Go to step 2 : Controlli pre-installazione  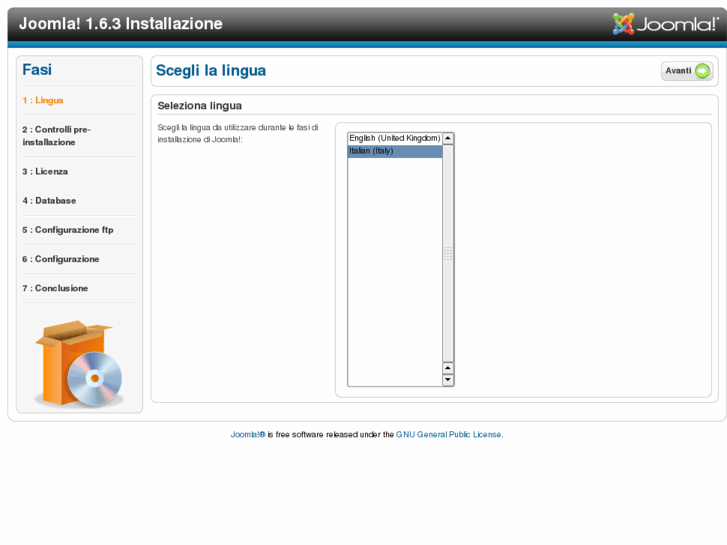coord(57,136)
